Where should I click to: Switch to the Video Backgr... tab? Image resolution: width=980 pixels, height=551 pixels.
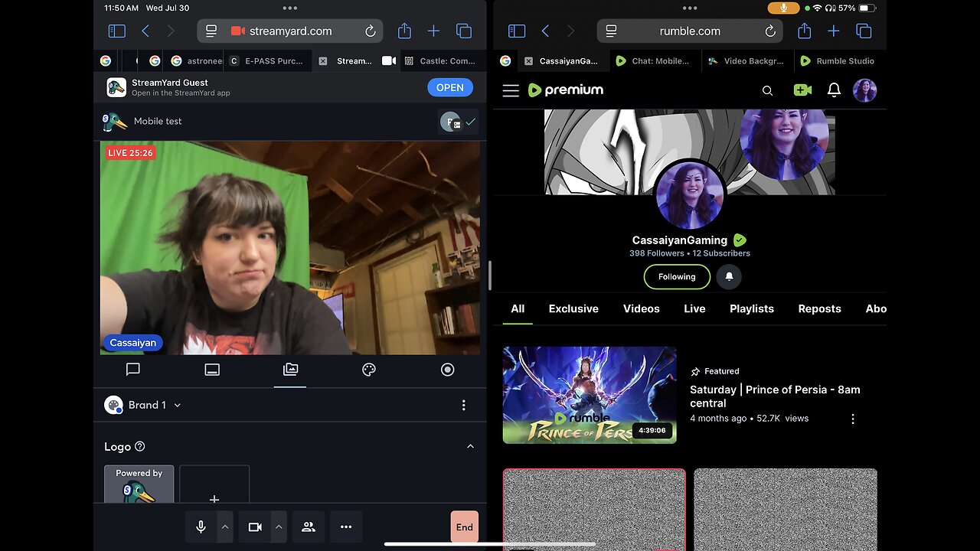(x=746, y=60)
